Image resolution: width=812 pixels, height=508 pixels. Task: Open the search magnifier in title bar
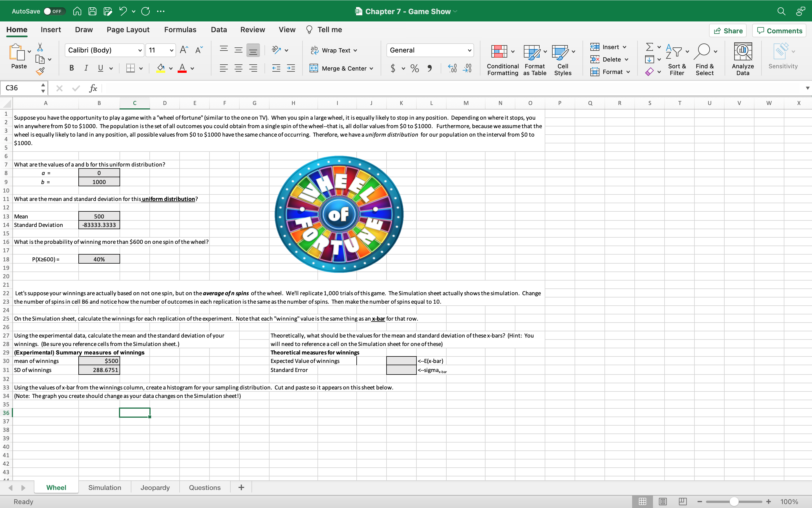pos(781,11)
